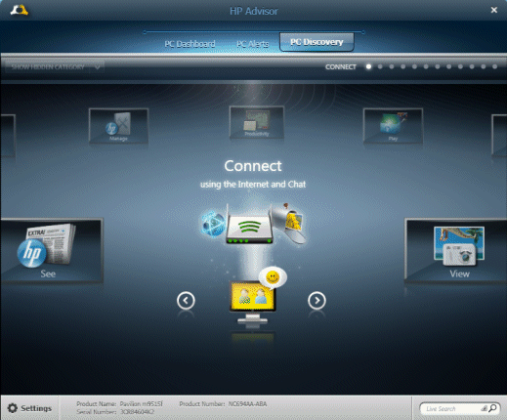Select the eighth page indicator dot

click(449, 66)
